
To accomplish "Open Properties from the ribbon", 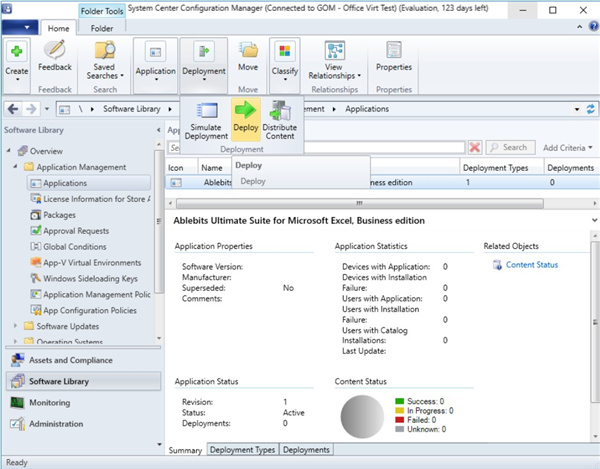I will click(x=394, y=57).
